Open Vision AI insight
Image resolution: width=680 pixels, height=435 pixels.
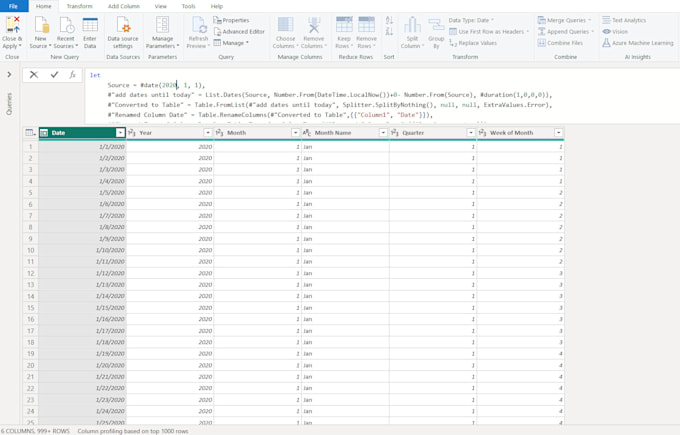click(615, 32)
